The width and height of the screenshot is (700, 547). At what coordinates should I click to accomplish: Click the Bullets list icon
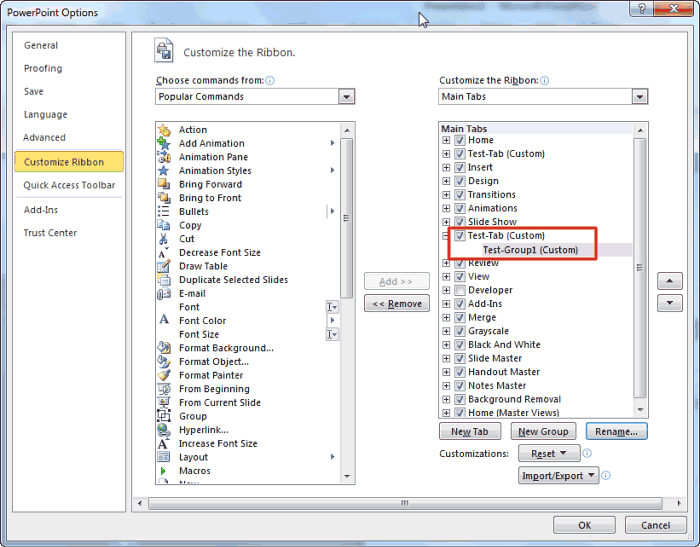point(164,212)
